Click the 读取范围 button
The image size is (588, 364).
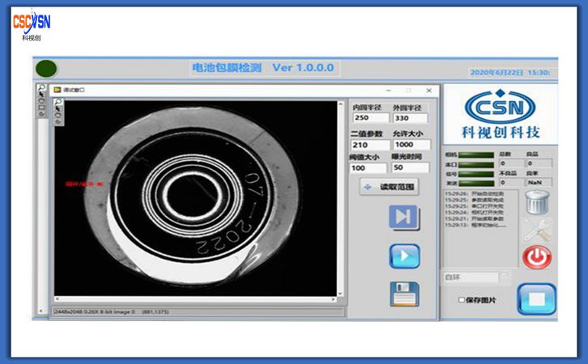(x=389, y=187)
